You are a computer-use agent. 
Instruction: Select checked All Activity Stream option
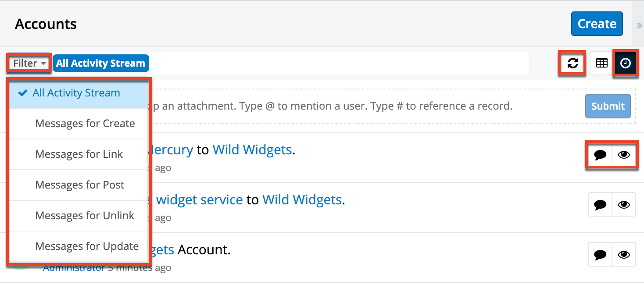point(76,93)
